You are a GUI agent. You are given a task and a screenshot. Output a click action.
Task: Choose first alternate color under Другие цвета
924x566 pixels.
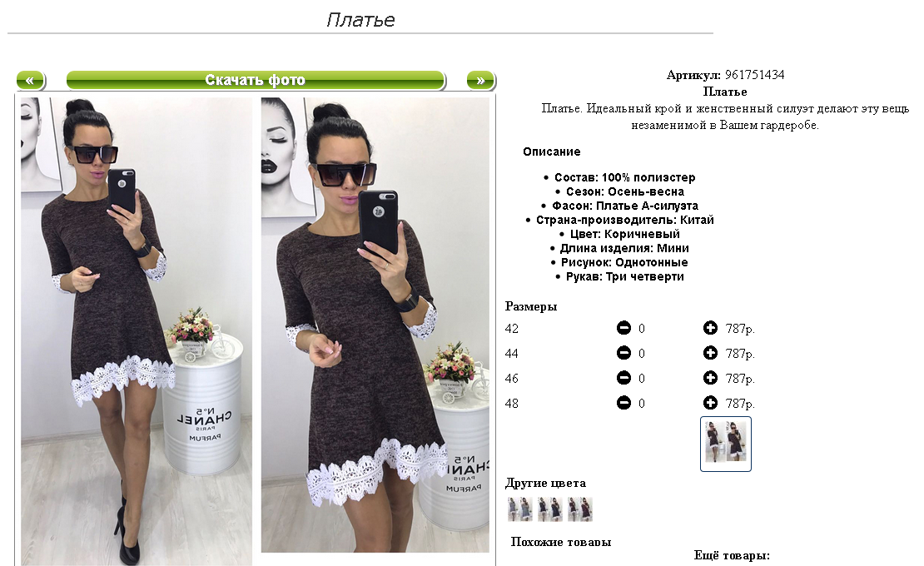point(519,509)
